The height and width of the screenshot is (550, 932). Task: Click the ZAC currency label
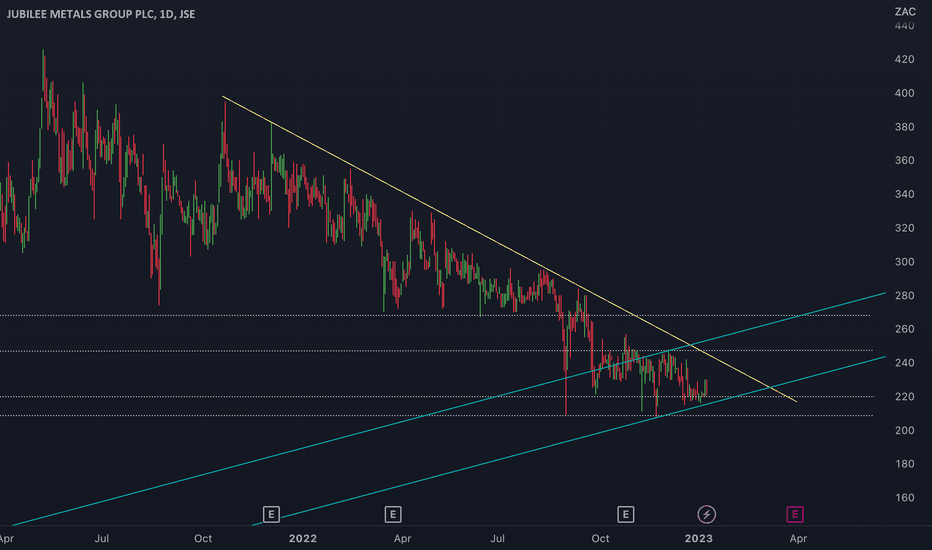(x=905, y=11)
